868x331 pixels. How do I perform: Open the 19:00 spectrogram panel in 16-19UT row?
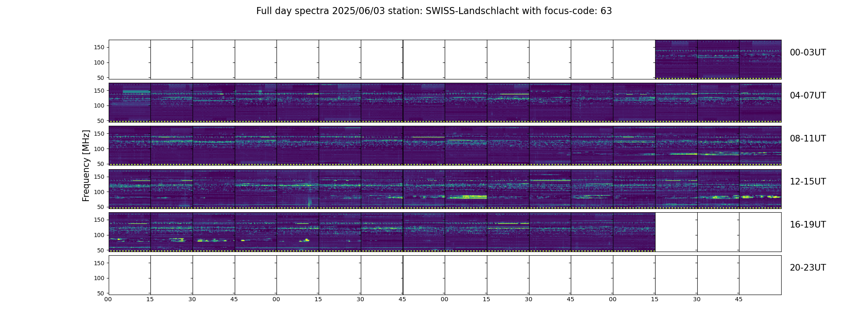coord(634,232)
